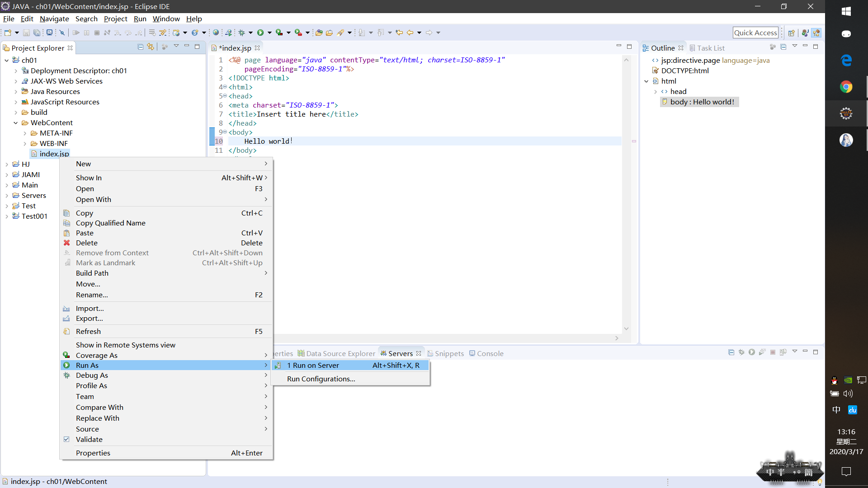Open the Run dropdown arrow in toolbar

[x=269, y=33]
